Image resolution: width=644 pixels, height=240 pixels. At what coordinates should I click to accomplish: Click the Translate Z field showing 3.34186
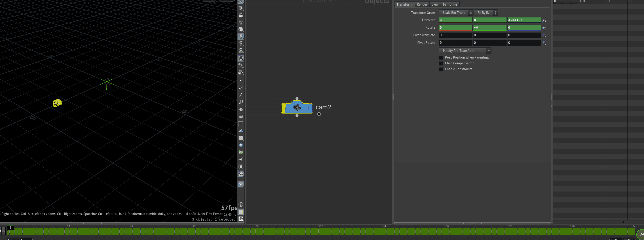524,20
